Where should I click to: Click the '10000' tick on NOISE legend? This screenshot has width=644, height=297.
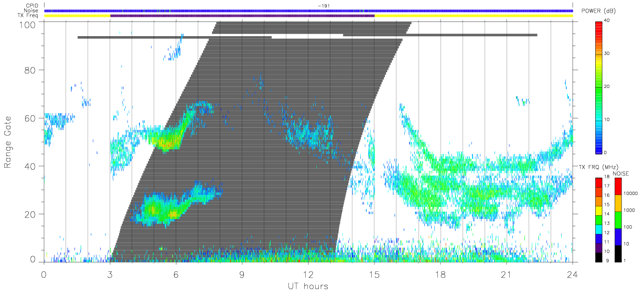click(x=630, y=193)
